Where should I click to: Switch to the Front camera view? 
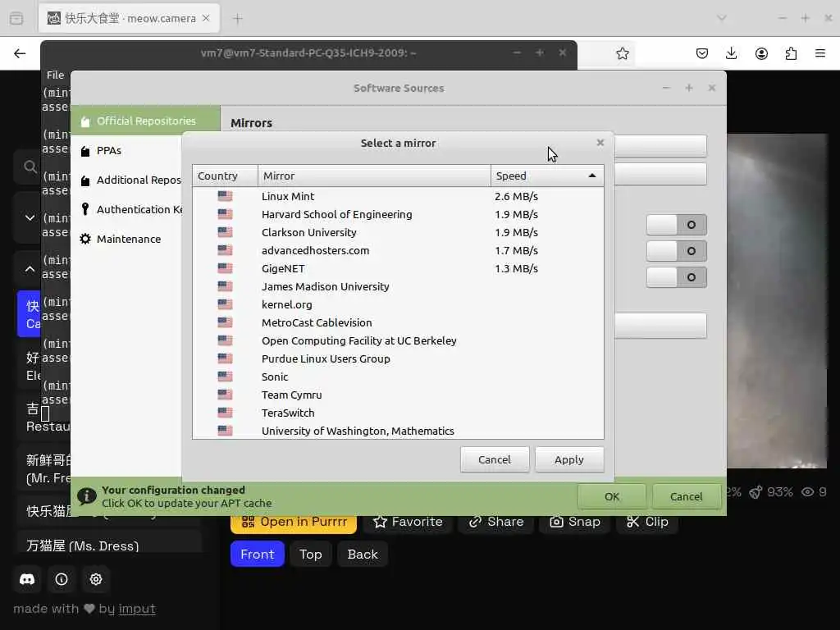tap(257, 554)
